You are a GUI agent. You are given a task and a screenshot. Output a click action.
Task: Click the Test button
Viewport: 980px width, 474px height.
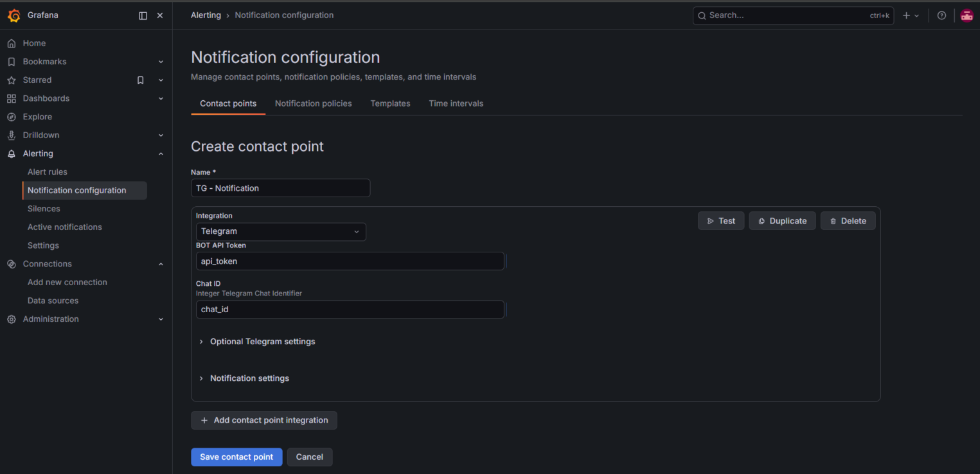coord(721,221)
